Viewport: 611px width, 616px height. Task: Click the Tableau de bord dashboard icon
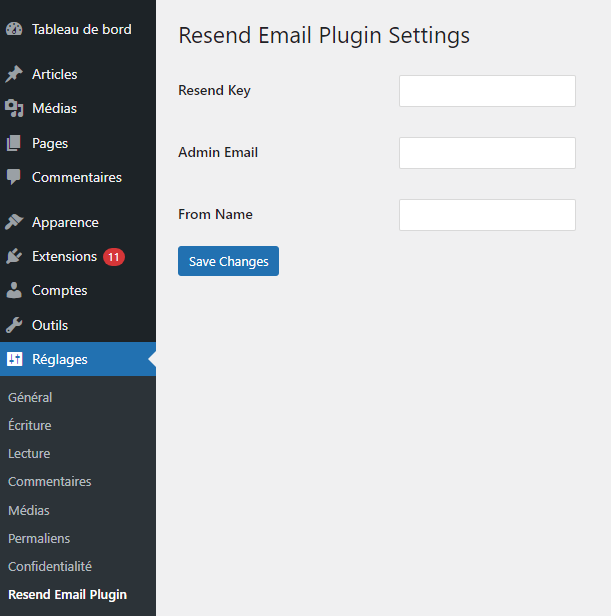click(x=14, y=29)
